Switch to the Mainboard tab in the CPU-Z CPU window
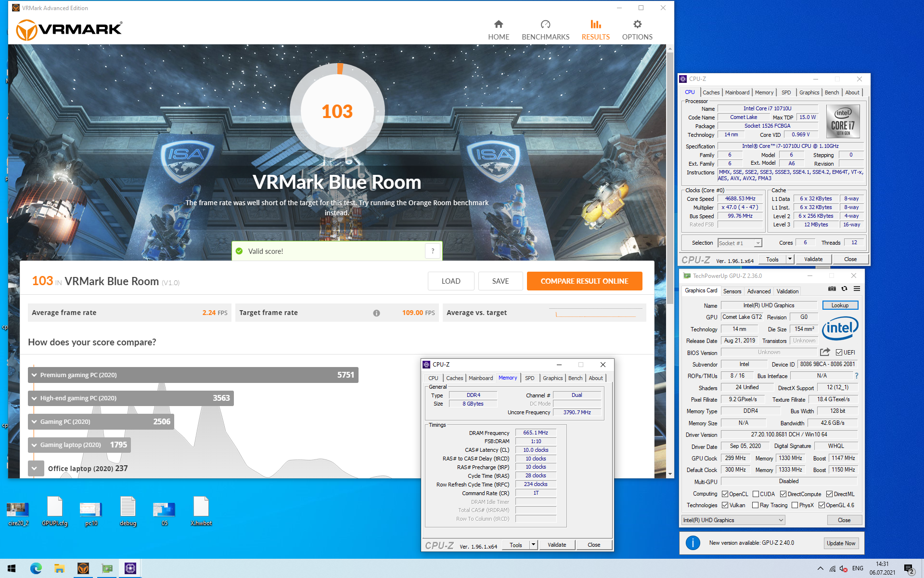 pos(737,92)
